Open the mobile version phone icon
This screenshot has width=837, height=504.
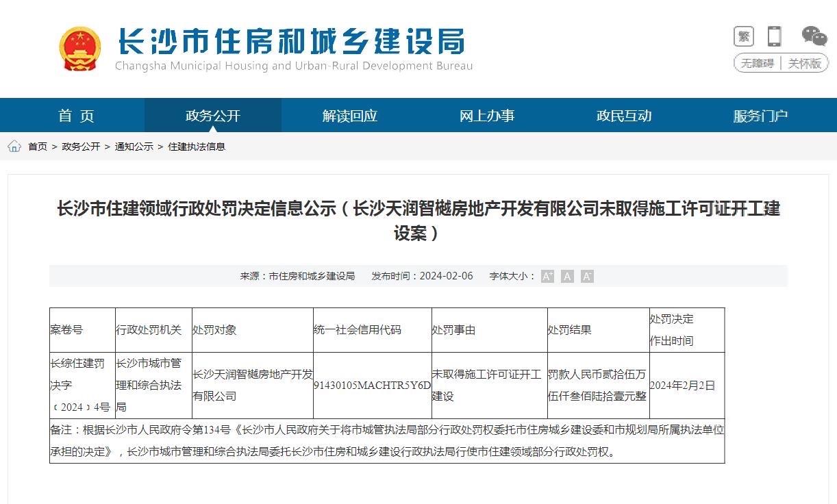tap(774, 36)
